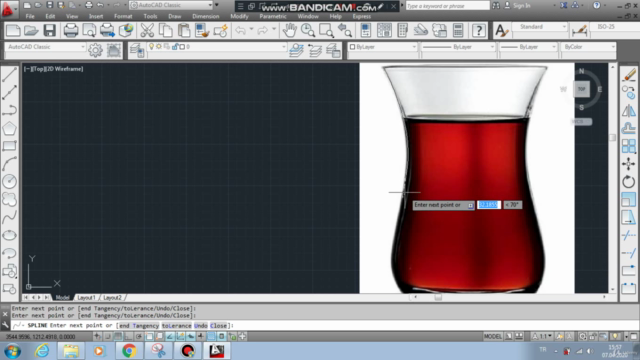The image size is (640, 360).
Task: Open the 1:1 annotation scale dropdown
Action: pos(542,336)
